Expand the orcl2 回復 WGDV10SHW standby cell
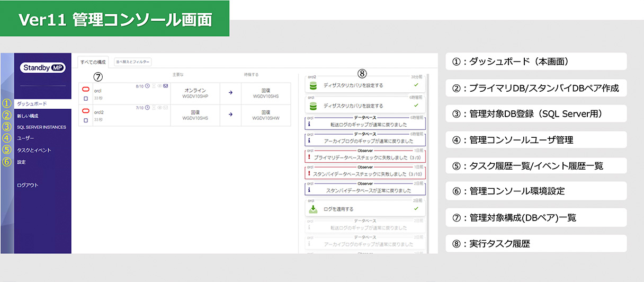 tap(265, 115)
